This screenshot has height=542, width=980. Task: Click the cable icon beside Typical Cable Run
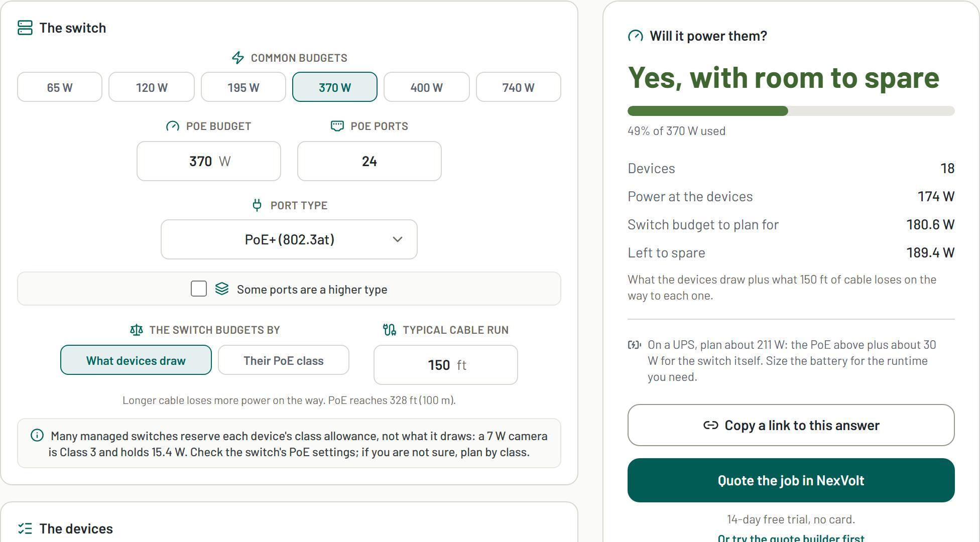coord(390,330)
